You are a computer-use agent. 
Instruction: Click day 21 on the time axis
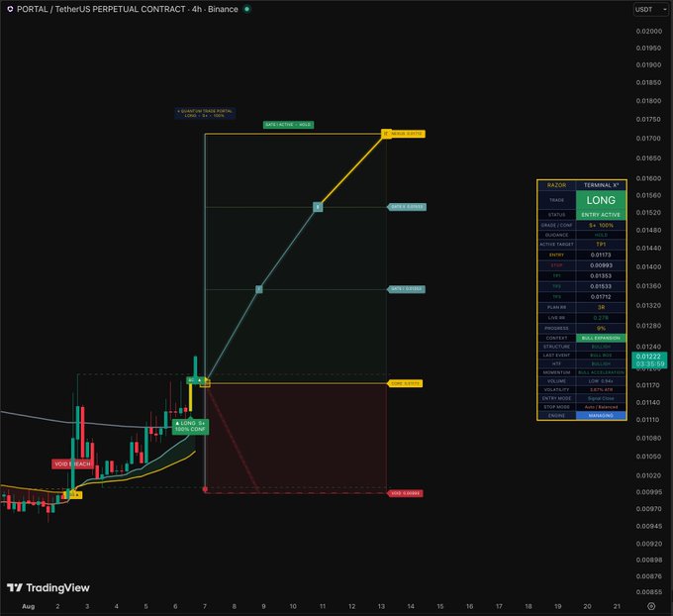(x=617, y=606)
